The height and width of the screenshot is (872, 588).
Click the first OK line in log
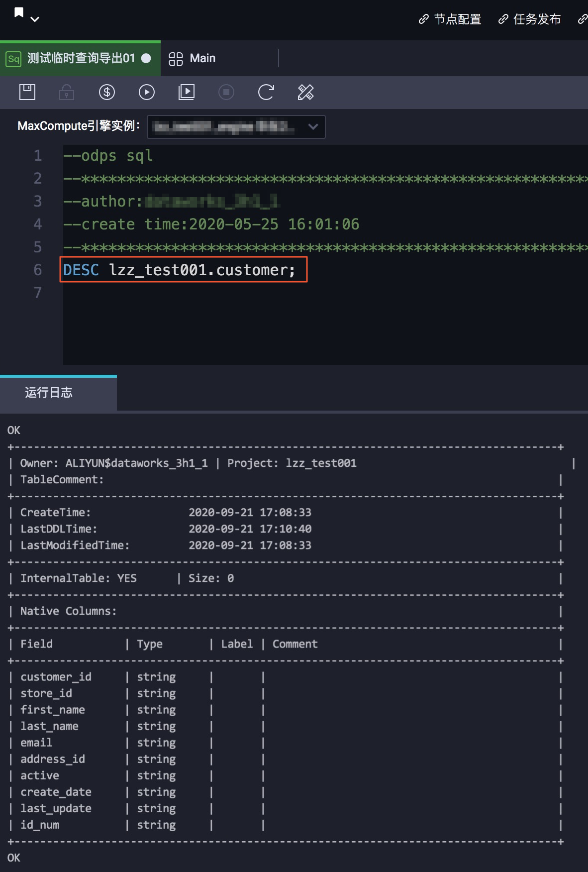click(14, 431)
